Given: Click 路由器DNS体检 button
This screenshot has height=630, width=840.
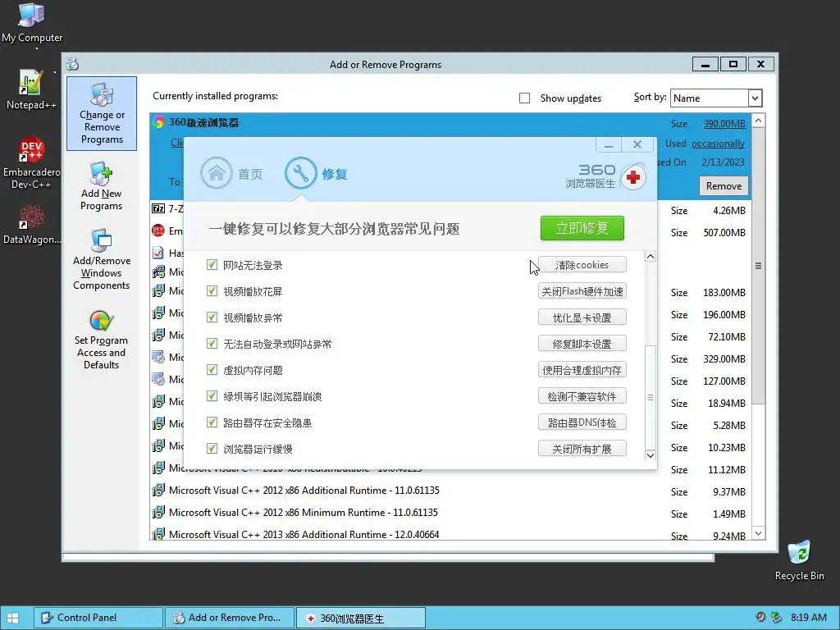Looking at the screenshot, I should point(582,422).
